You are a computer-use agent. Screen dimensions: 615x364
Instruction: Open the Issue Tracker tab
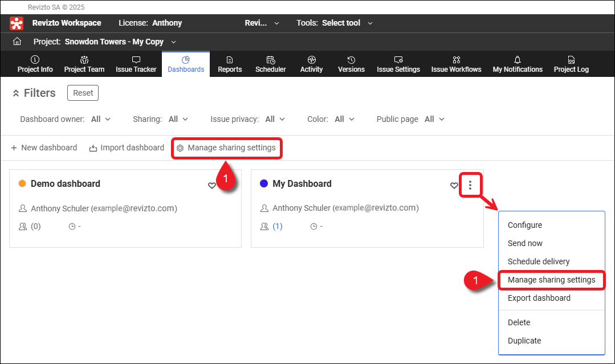pyautogui.click(x=136, y=64)
